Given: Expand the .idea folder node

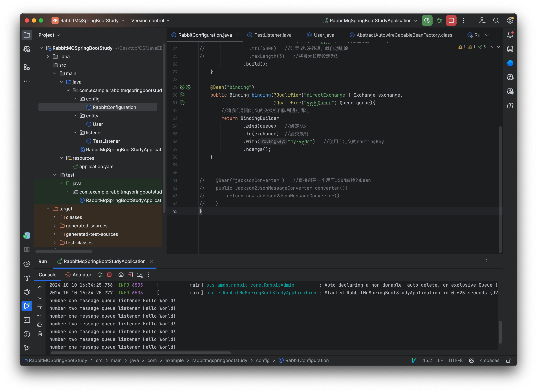Looking at the screenshot, I should coord(48,56).
